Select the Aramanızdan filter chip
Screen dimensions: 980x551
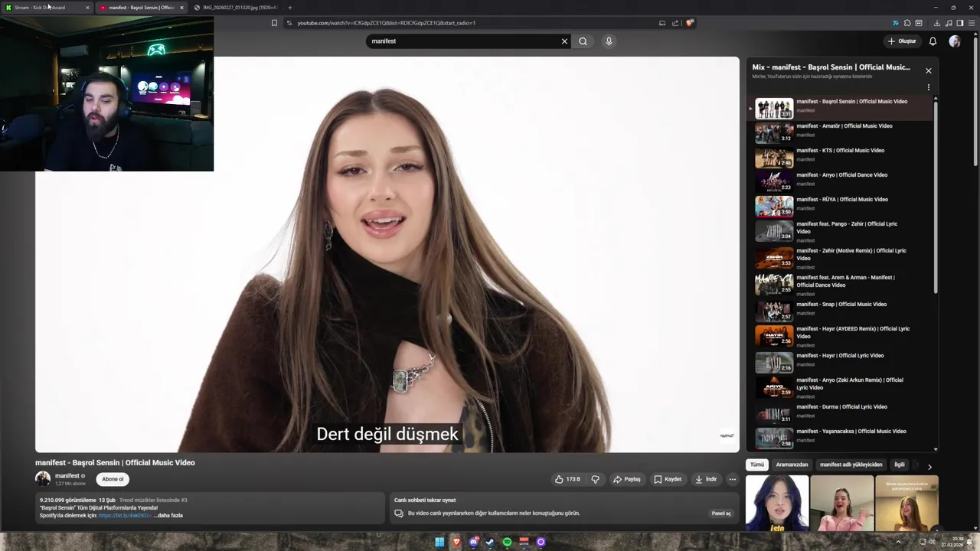point(792,465)
